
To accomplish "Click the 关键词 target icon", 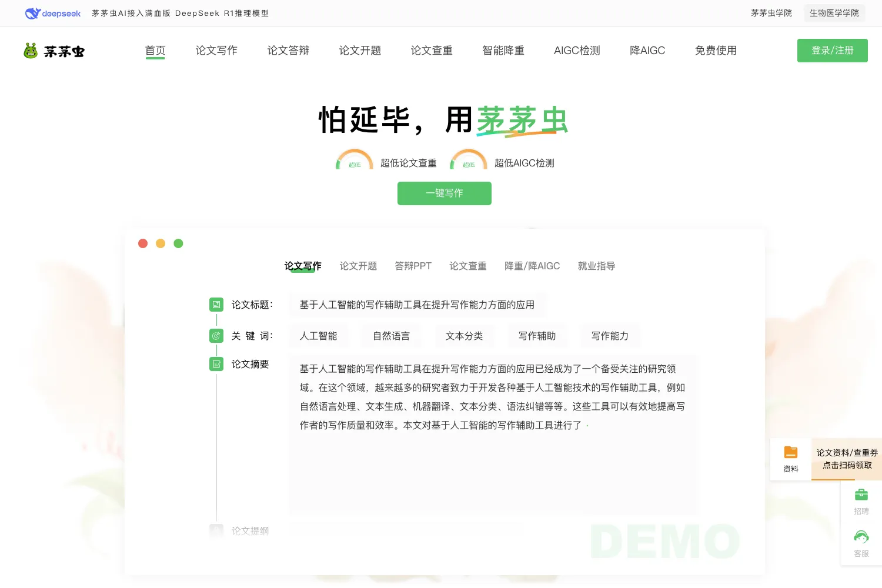I will click(x=216, y=336).
